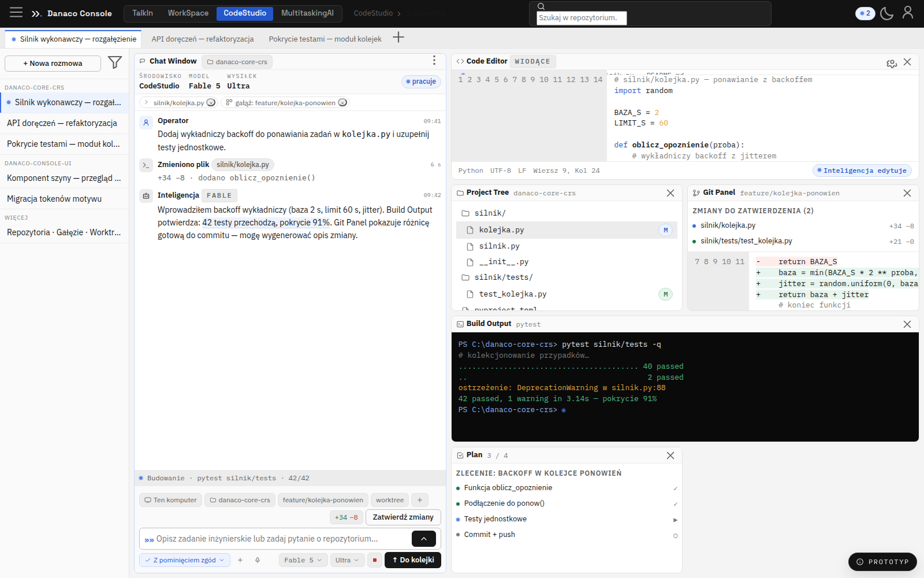Select sidebar chat API doręczeń — refaktoryzacja

coord(64,123)
